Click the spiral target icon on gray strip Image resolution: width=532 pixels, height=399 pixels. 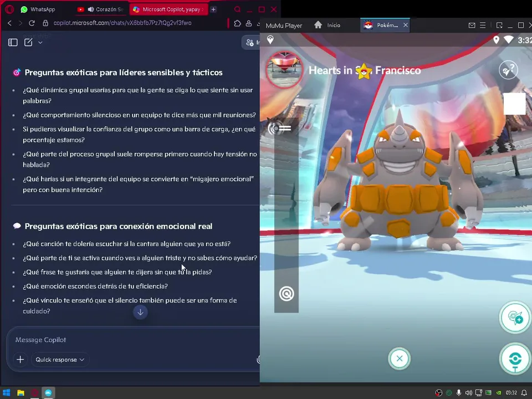tap(287, 294)
